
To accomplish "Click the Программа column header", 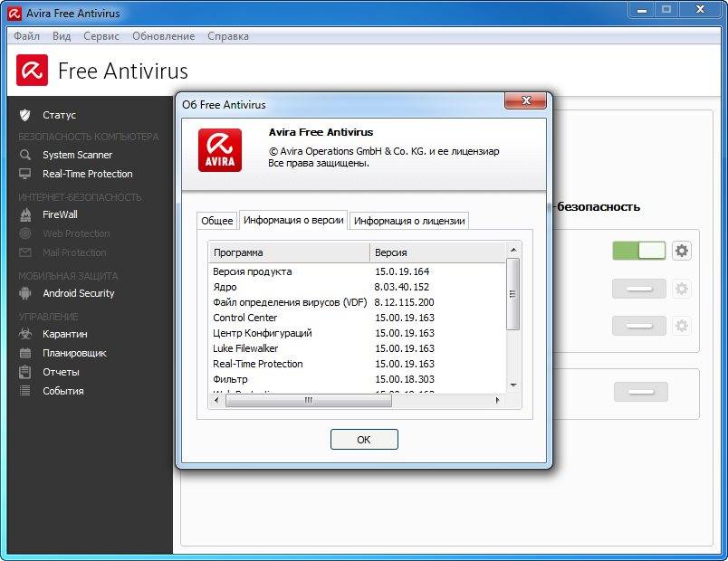I will pos(289,252).
